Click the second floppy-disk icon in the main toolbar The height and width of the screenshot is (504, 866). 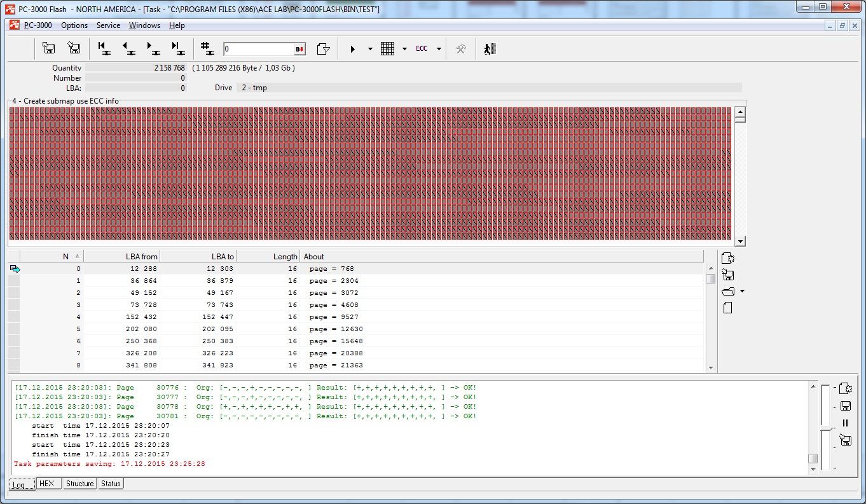click(x=74, y=48)
